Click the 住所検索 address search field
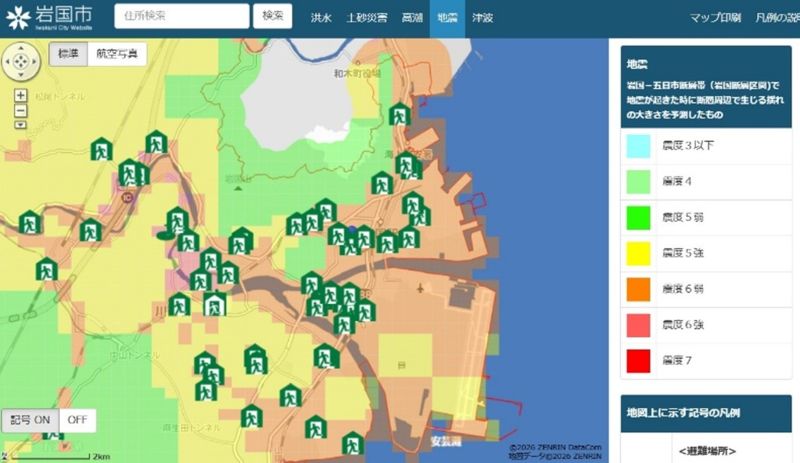Viewport: 800px width, 463px height. 181,17
